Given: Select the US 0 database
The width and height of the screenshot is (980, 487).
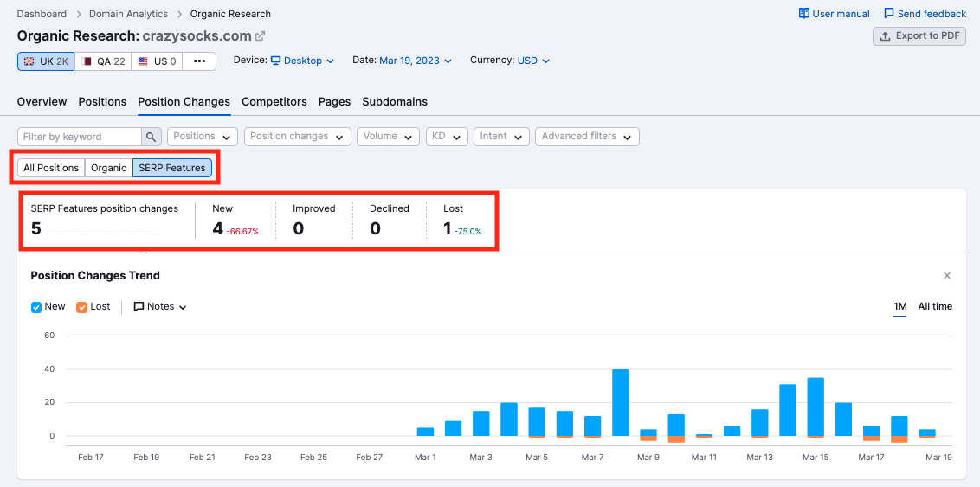Looking at the screenshot, I should tap(157, 61).
